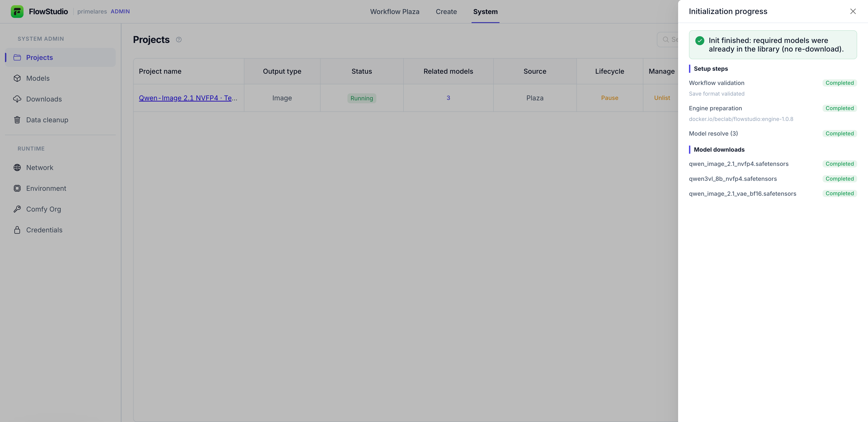Open the Qwen-Image 2.1 NVFP4 project link
The width and height of the screenshot is (868, 422).
point(188,98)
